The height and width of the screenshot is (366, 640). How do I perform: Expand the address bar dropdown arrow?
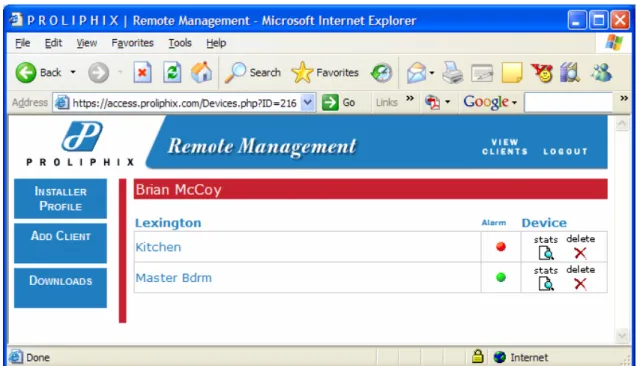point(308,102)
